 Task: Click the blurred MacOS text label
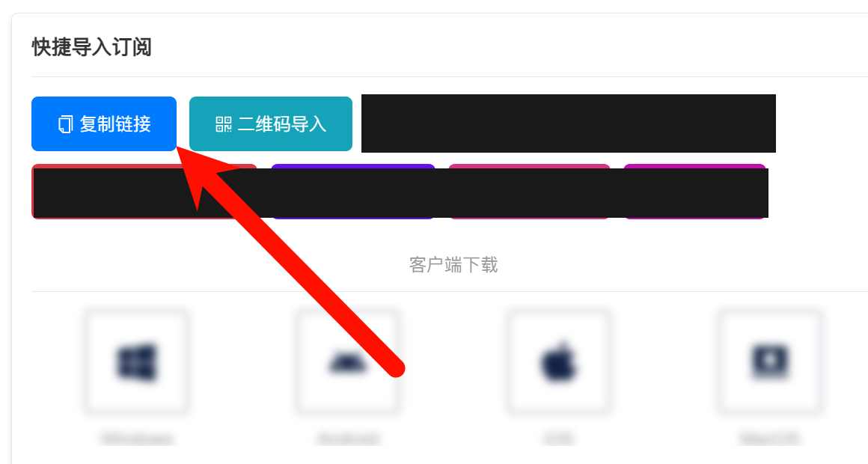770,439
